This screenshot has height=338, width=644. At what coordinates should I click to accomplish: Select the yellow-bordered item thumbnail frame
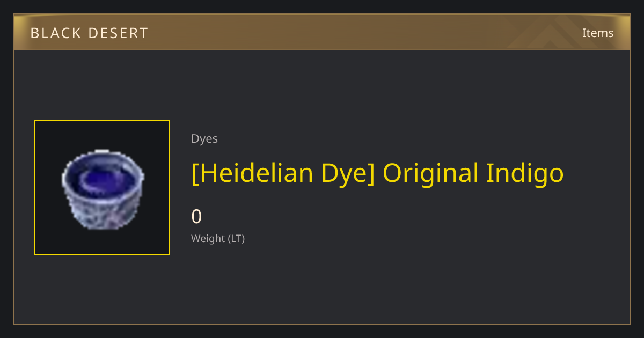click(x=102, y=187)
